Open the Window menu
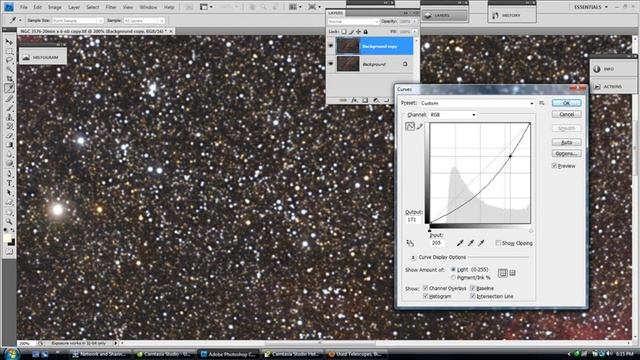The height and width of the screenshot is (360, 640). point(148,7)
